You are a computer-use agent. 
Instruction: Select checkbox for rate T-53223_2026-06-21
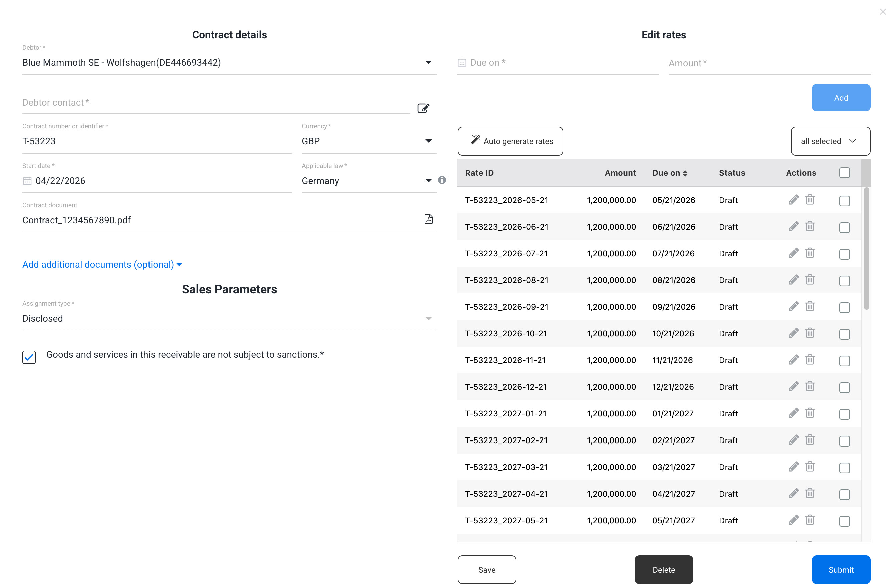[x=844, y=227]
